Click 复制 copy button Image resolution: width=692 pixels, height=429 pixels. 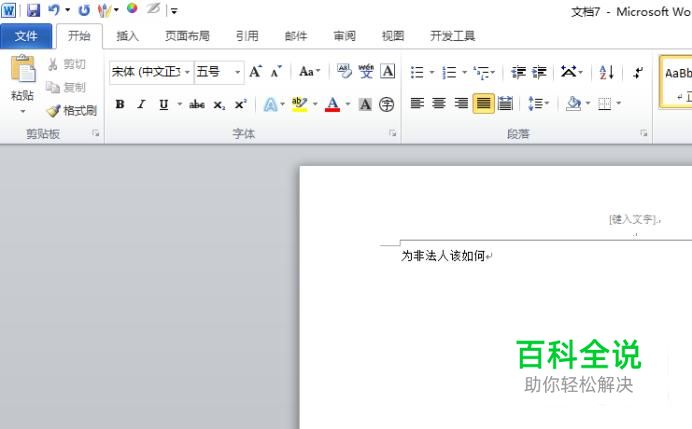tap(66, 87)
